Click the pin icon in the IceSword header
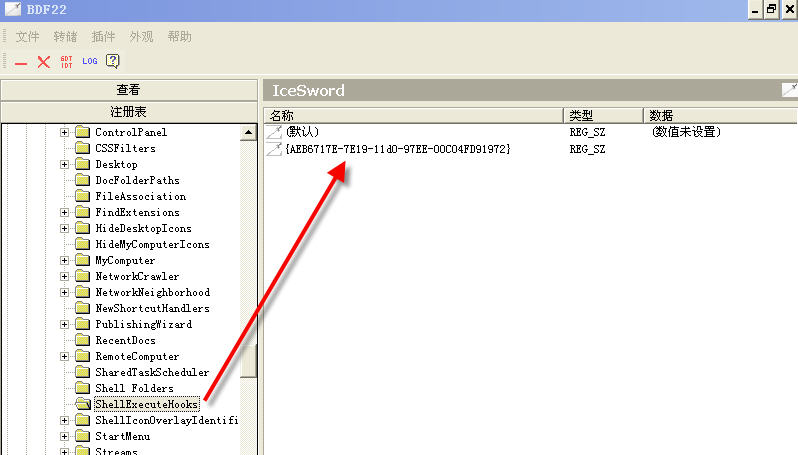This screenshot has height=455, width=798. tap(789, 90)
